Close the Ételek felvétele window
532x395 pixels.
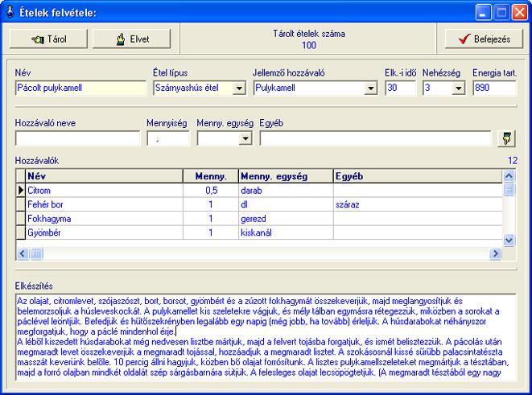click(519, 13)
